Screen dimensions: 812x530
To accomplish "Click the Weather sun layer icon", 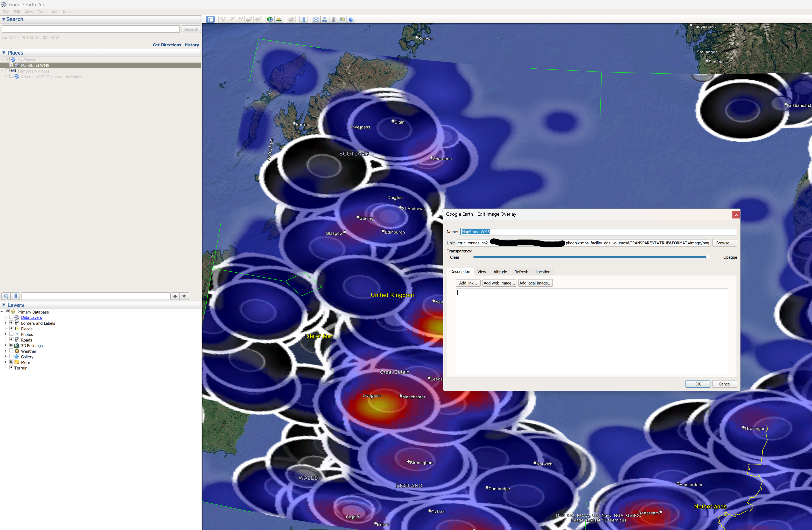I will click(17, 351).
